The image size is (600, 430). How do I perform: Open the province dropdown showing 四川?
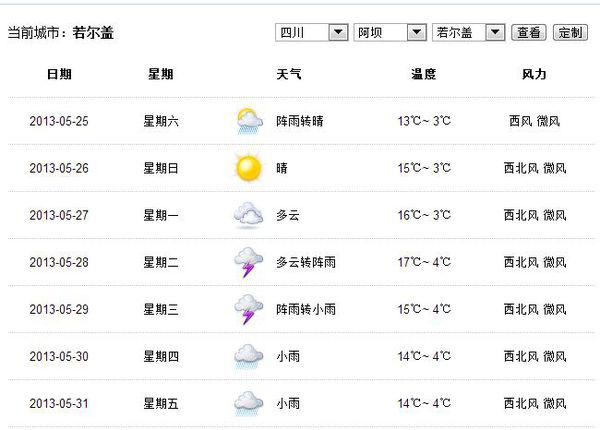pos(311,33)
